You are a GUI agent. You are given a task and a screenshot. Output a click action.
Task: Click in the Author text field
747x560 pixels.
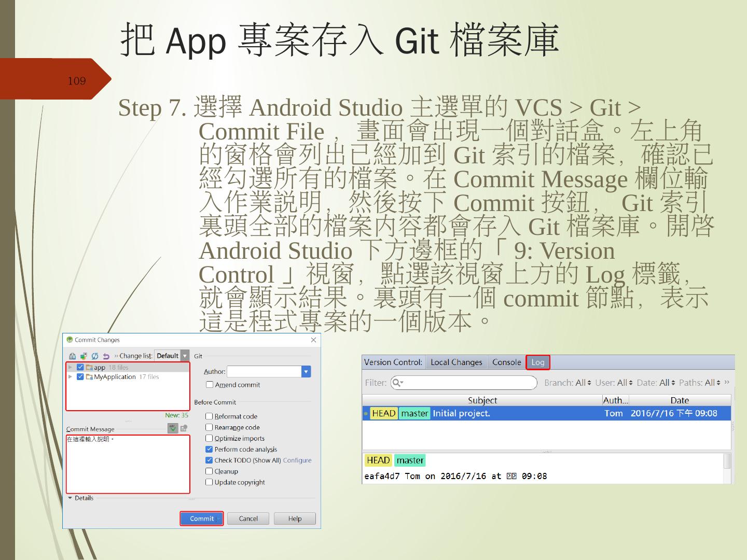pos(265,372)
